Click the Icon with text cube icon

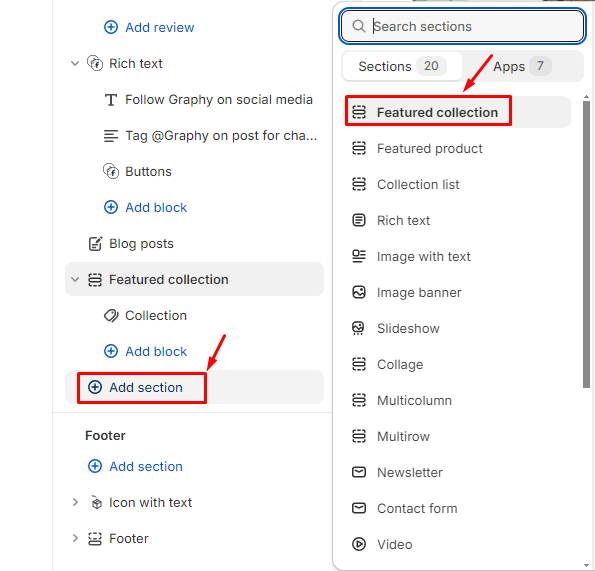click(x=96, y=502)
